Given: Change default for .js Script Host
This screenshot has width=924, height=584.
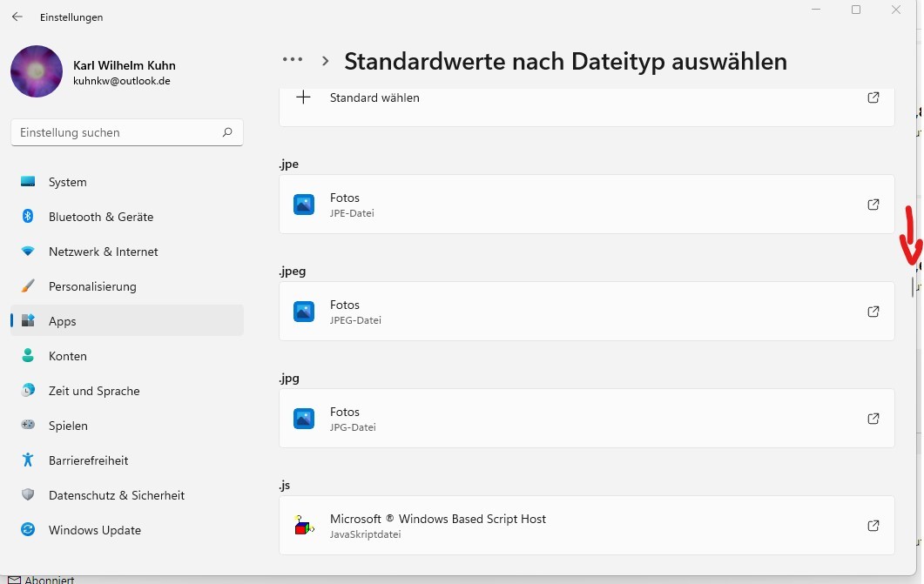Looking at the screenshot, I should click(x=587, y=525).
